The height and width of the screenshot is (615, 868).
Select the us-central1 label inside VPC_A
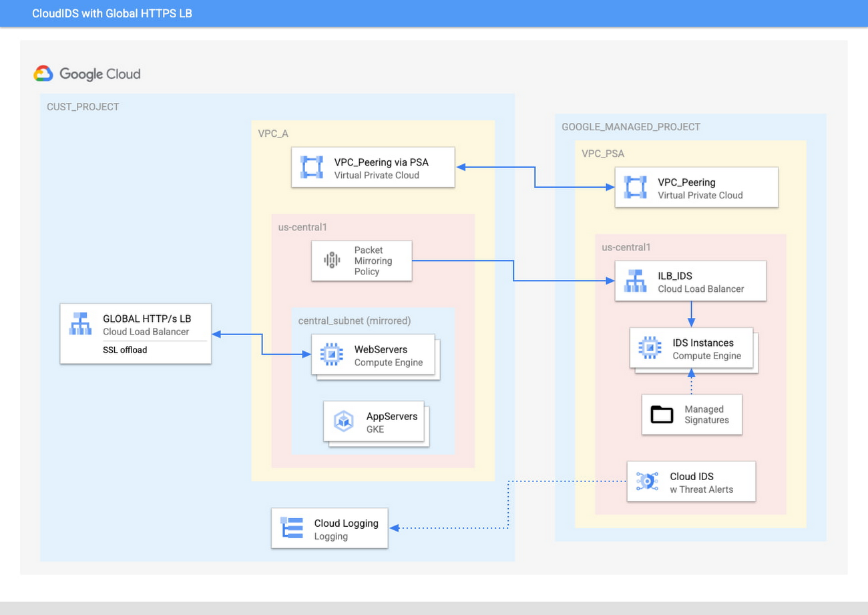click(302, 227)
